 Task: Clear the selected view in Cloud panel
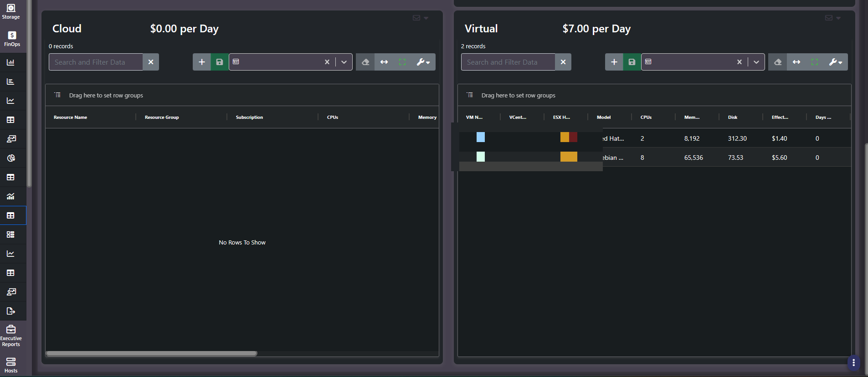327,62
